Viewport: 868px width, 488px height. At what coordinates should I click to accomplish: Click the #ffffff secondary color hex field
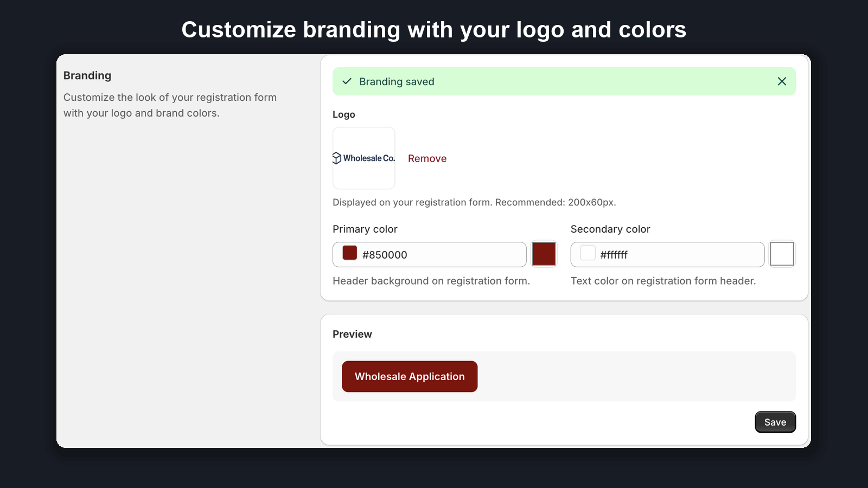(667, 254)
